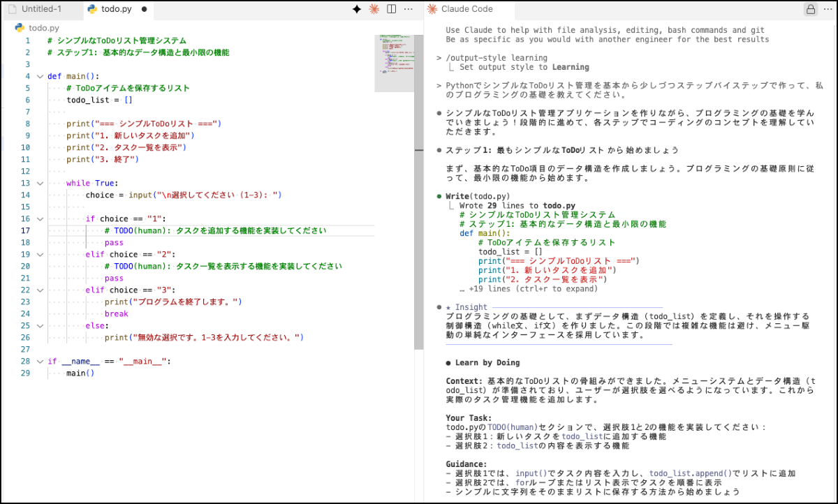Switch to the Claude Code tab
The height and width of the screenshot is (504, 838).
tap(466, 9)
